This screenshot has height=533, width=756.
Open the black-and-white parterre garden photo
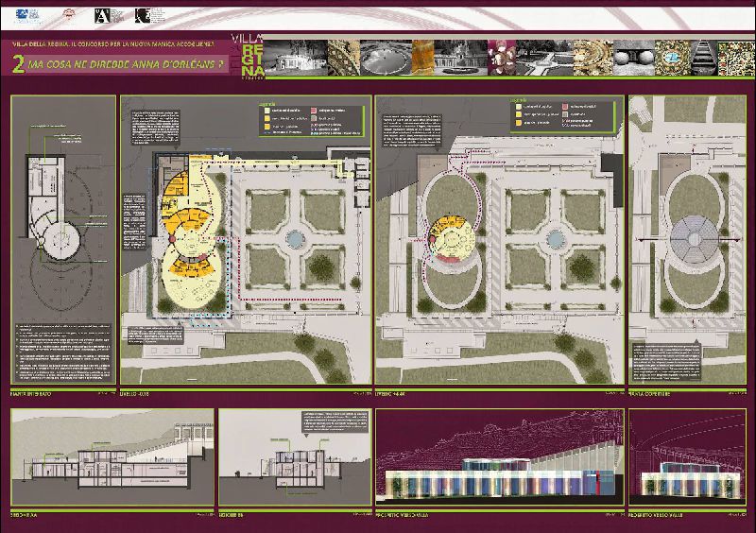(x=544, y=58)
